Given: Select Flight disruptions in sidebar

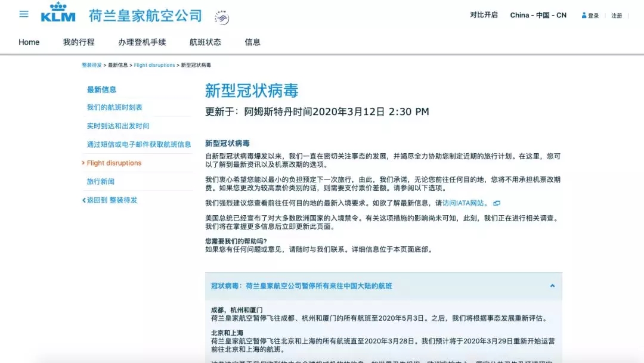Looking at the screenshot, I should [x=114, y=163].
